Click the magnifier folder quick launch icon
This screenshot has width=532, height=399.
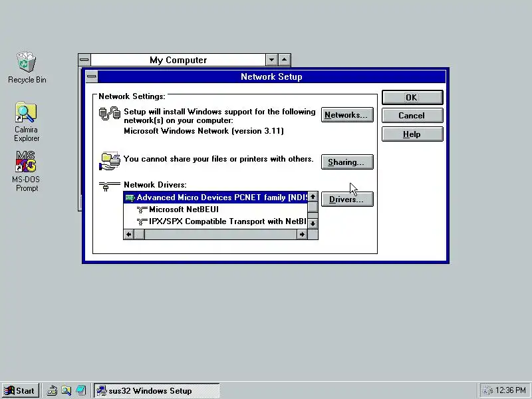[66, 390]
